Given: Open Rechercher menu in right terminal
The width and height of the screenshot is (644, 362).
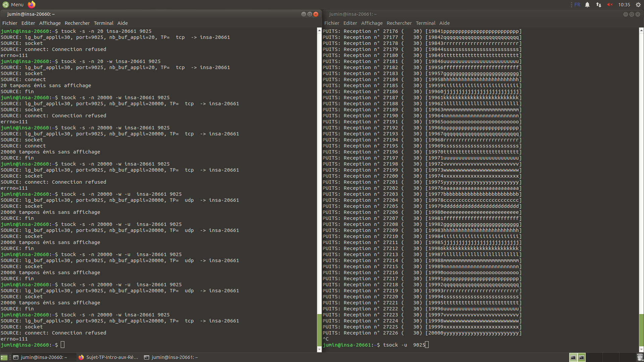Looking at the screenshot, I should (x=399, y=23).
